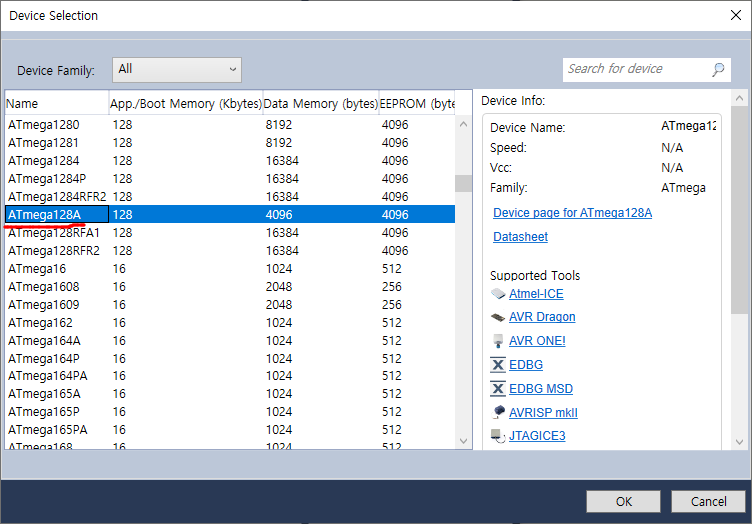
Task: Click Device Info panel scroll up arrow
Action: point(740,98)
